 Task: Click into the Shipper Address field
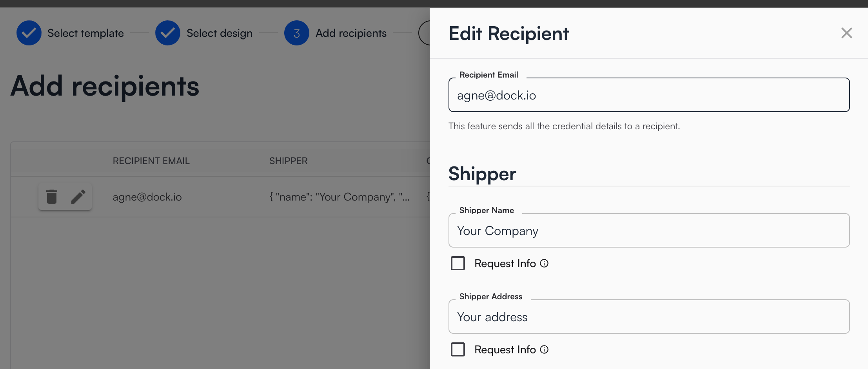[649, 317]
